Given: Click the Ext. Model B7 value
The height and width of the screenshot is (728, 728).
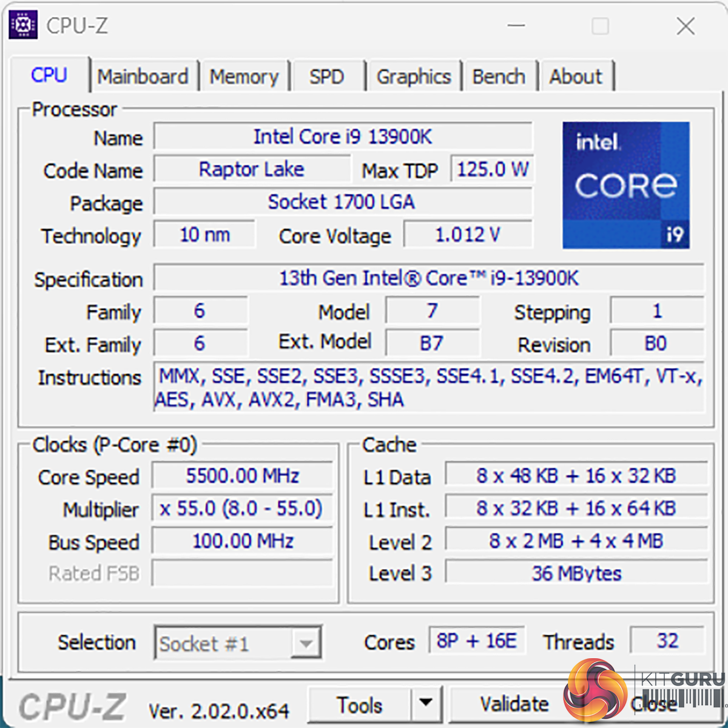Looking at the screenshot, I should click(432, 343).
